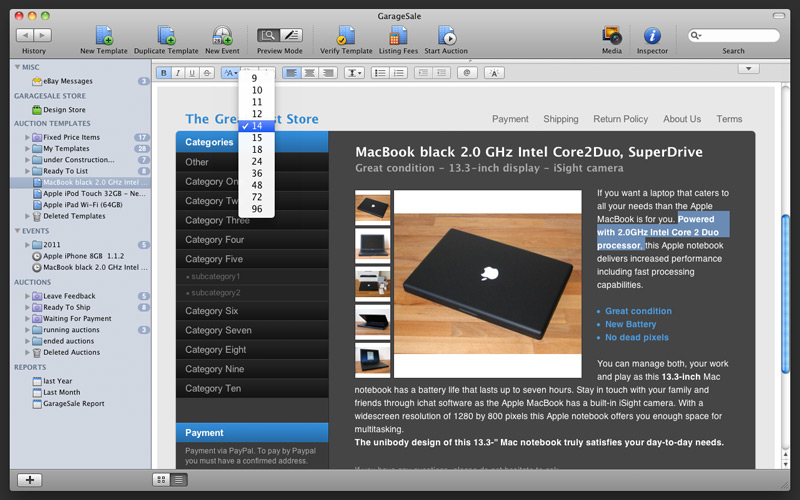The width and height of the screenshot is (800, 500).
Task: Choose font size 96
Action: [x=257, y=209]
